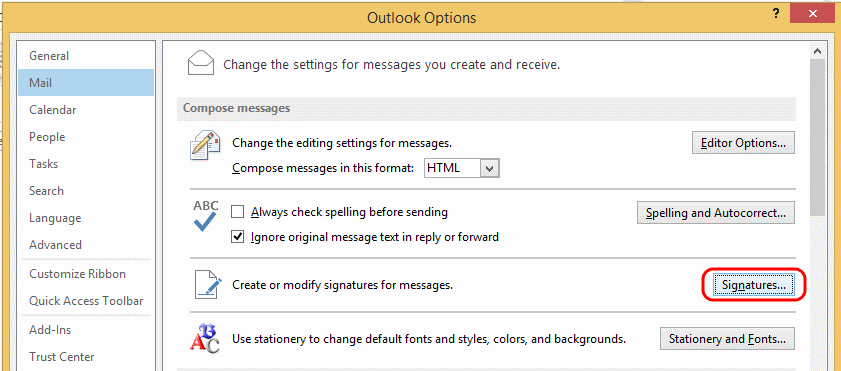Click the text 'Change the editing settings for messages.'
The width and height of the screenshot is (841, 371).
[x=342, y=143]
